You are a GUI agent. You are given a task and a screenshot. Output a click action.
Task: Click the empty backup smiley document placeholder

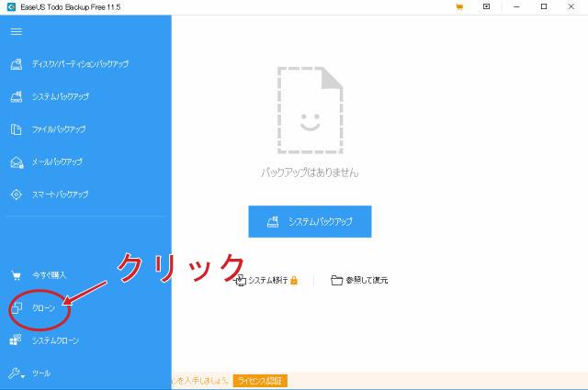310,110
